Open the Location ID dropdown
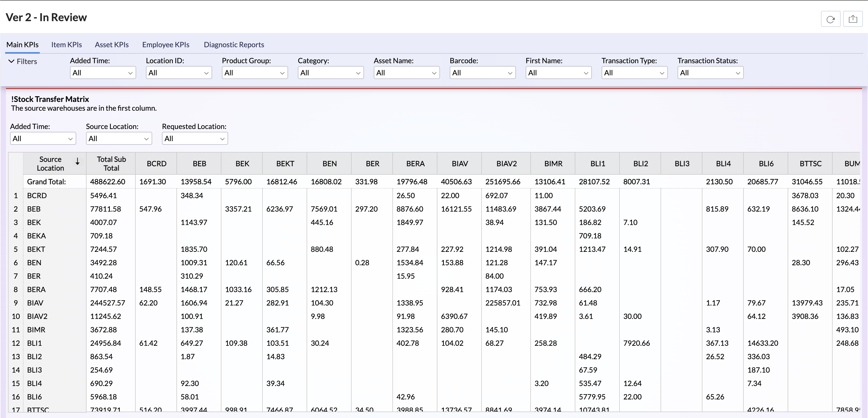This screenshot has height=418, width=868. tap(179, 73)
